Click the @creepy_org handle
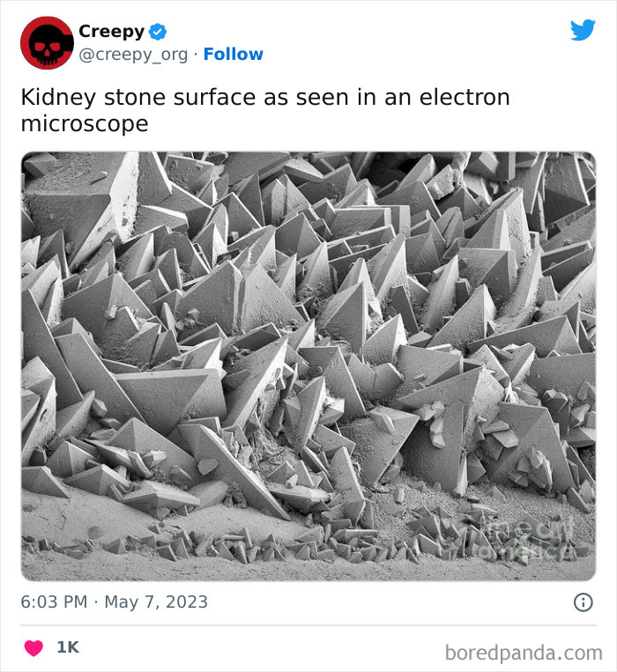This screenshot has height=672, width=617. coord(133,55)
